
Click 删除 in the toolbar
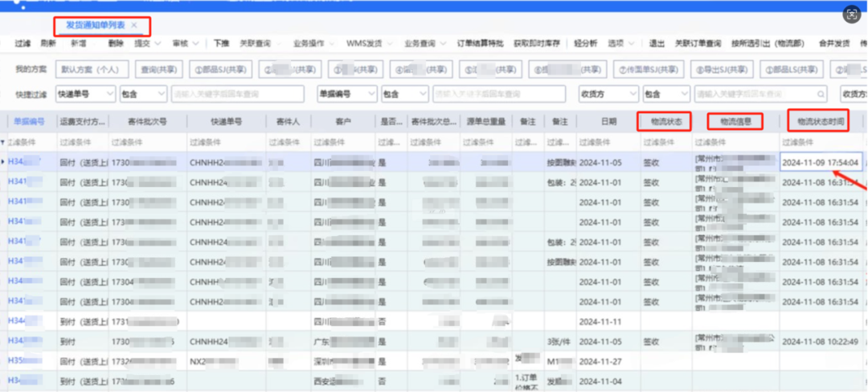click(x=117, y=43)
